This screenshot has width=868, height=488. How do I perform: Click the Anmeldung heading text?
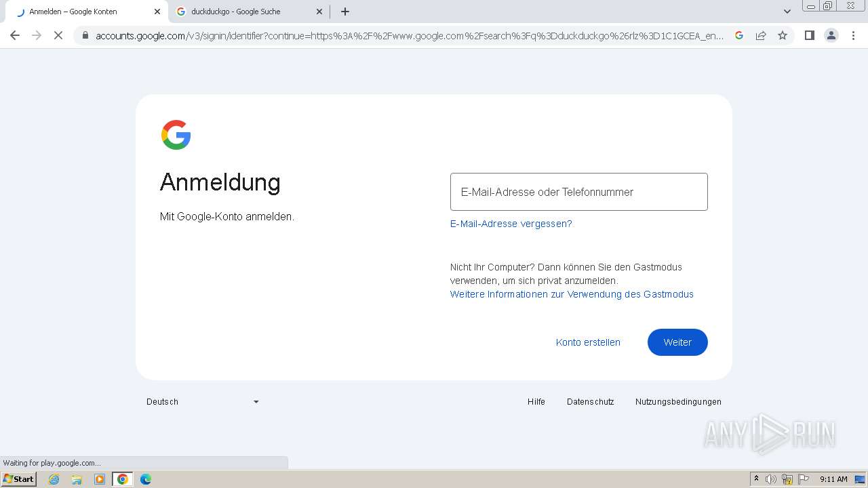coord(220,182)
